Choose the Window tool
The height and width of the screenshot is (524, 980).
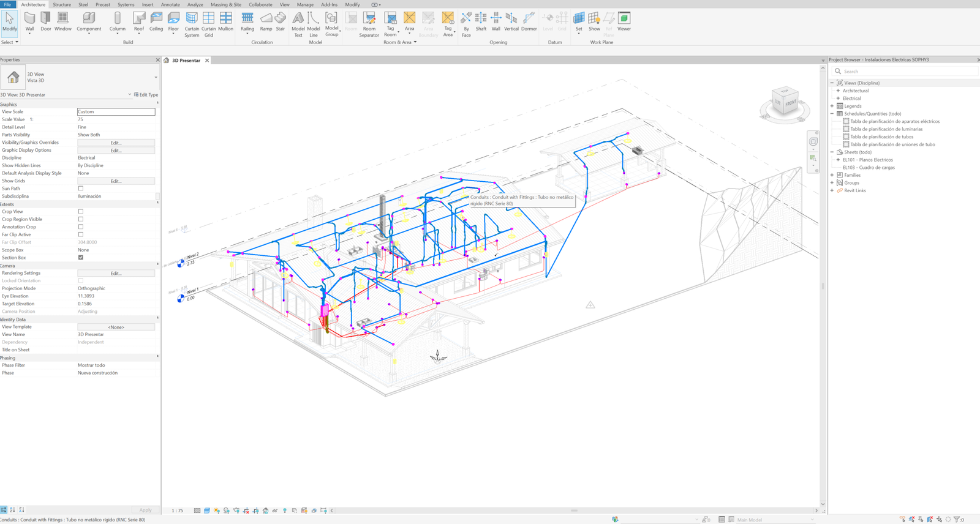62,22
